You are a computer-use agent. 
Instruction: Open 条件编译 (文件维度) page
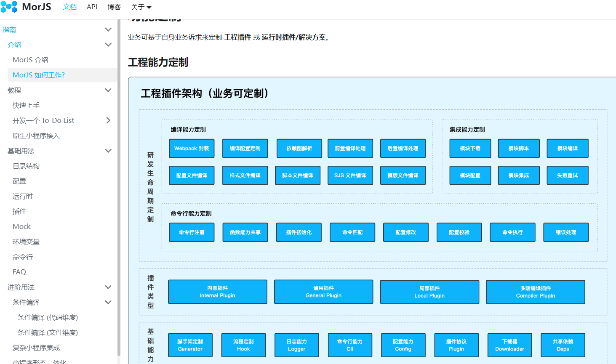pos(48,332)
